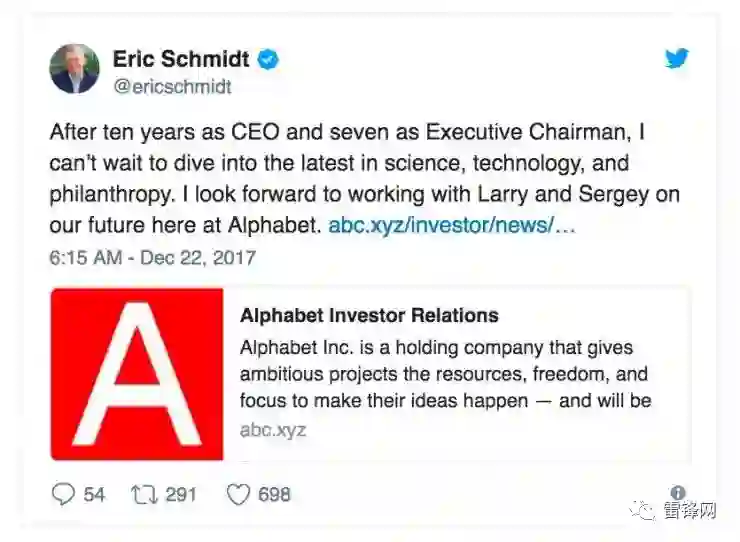This screenshot has height=542, width=740.
Task: Open the abc.xyz/investor/news link
Action: tap(451, 226)
